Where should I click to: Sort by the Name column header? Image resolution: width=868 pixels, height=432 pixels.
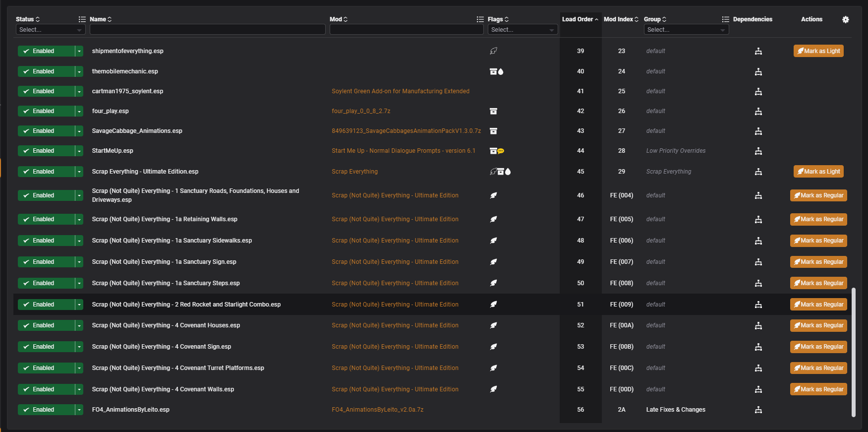point(101,19)
